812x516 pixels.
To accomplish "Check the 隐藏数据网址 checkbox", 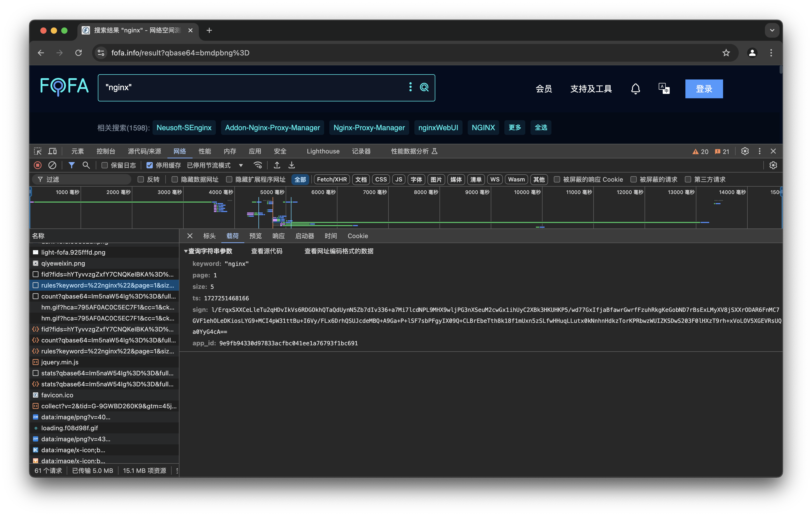I will 175,180.
